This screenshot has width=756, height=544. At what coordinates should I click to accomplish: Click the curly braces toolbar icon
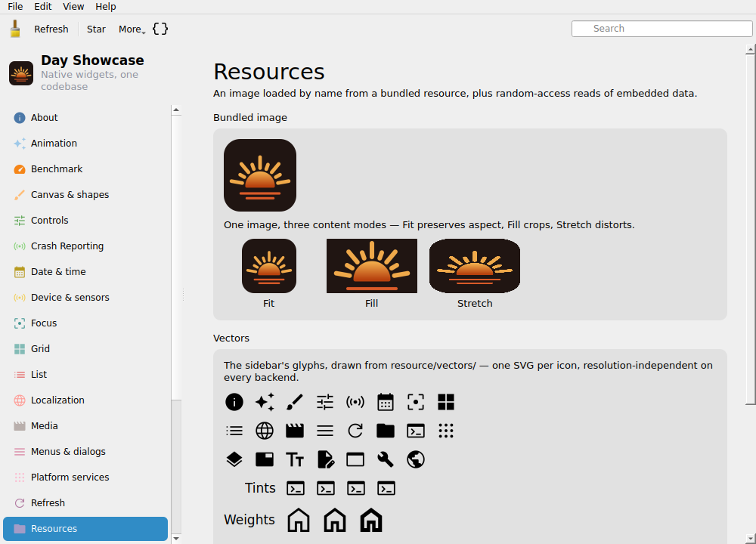coord(160,29)
